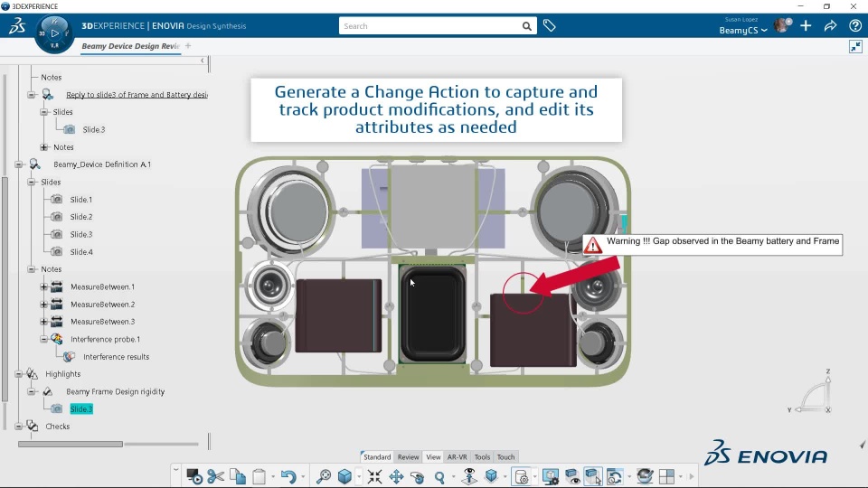Expand Notes under the Reply to slide3 review
868x488 pixels.
(44, 147)
